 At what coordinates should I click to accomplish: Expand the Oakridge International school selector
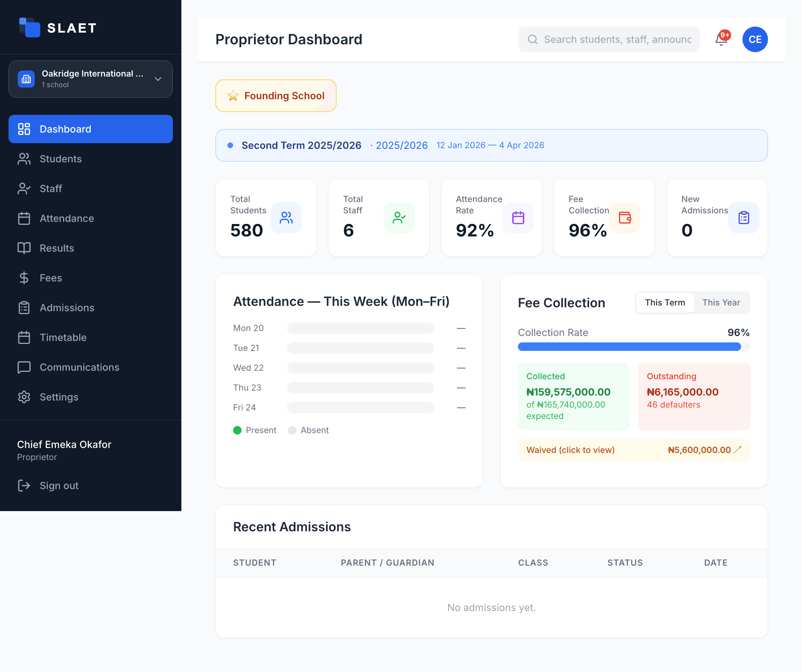point(91,79)
